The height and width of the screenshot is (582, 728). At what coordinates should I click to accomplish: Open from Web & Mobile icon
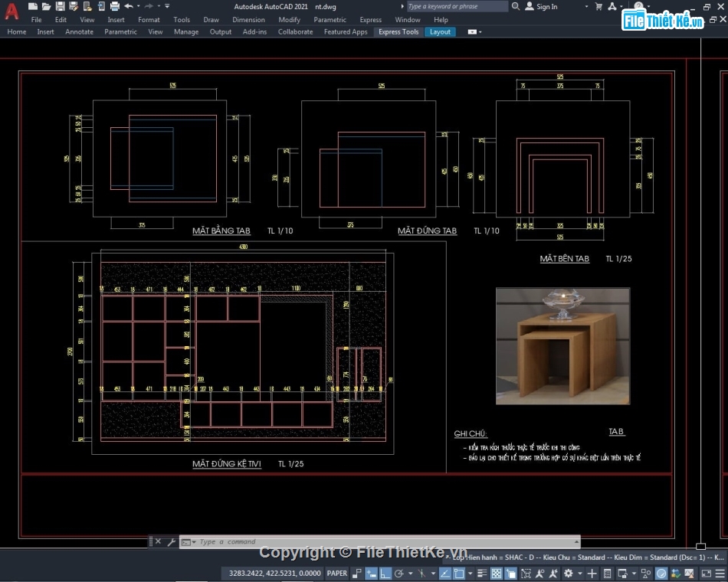point(87,6)
